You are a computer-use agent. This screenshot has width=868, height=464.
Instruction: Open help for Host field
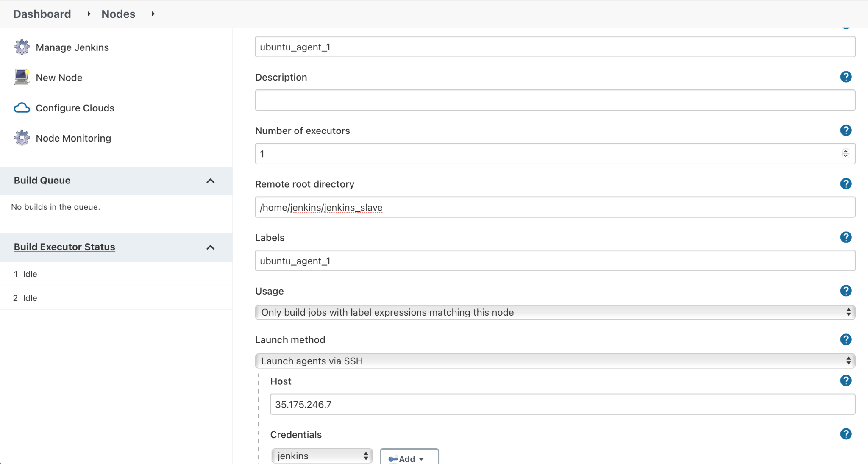tap(846, 381)
